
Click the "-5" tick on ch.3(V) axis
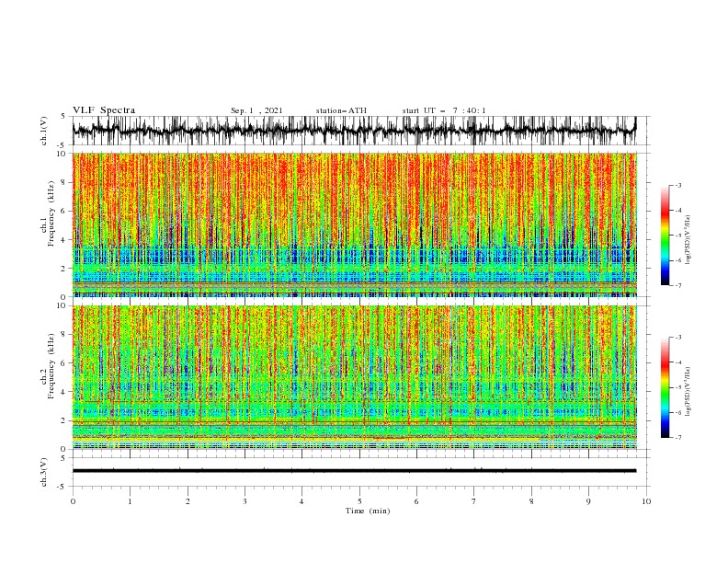coord(63,487)
